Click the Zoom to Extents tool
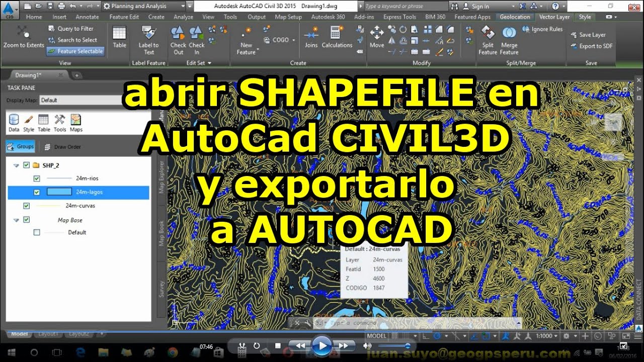This screenshot has height=362, width=644. [24, 37]
